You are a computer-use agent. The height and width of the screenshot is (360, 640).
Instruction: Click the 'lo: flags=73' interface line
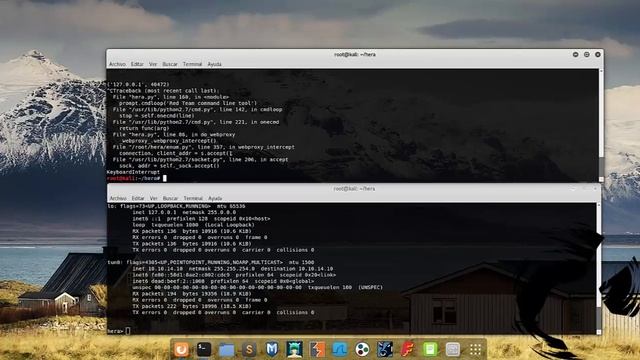click(x=176, y=206)
